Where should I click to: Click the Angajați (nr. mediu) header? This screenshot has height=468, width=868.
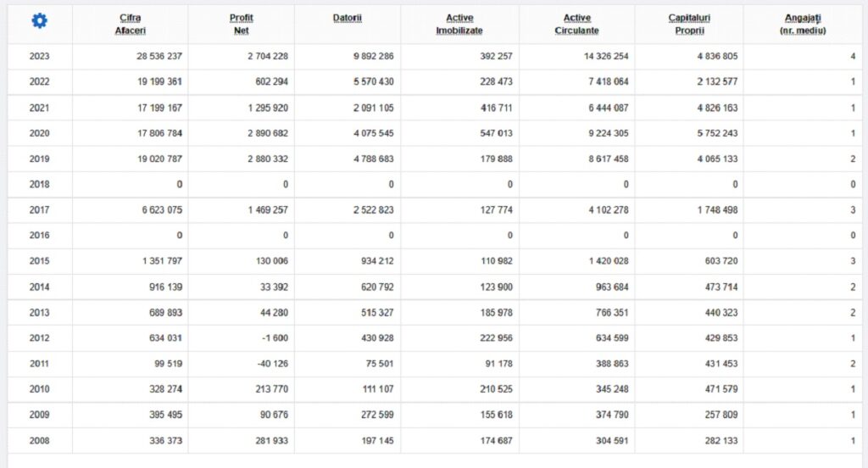[802, 24]
